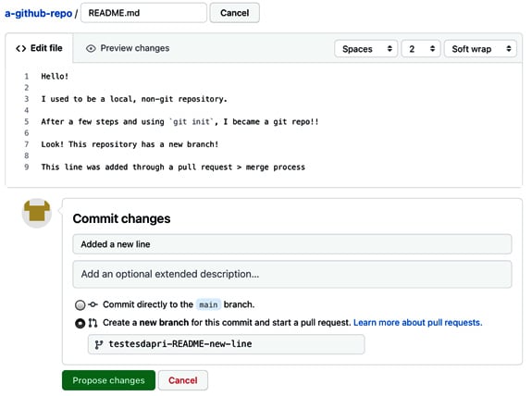Switch to the Preview changes tab
Image resolution: width=532 pixels, height=396 pixels.
[128, 48]
